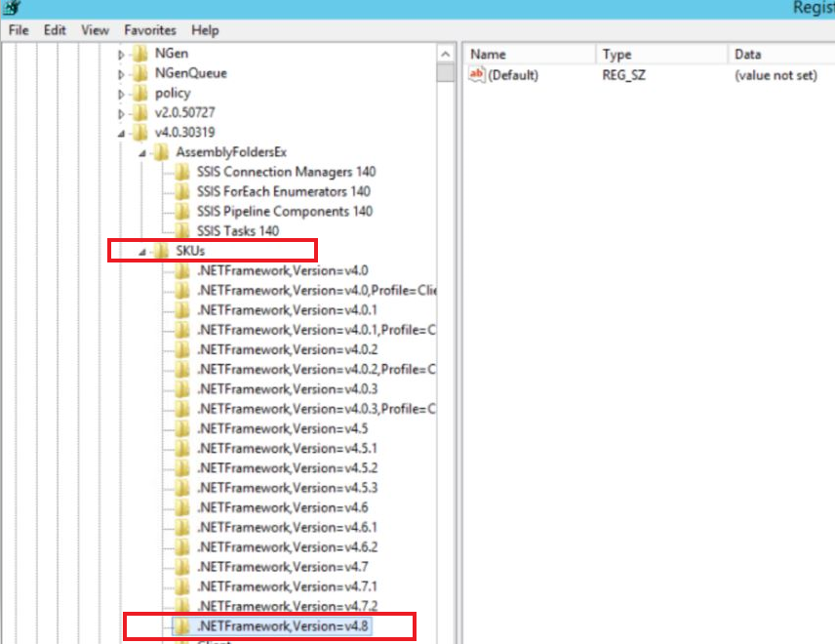This screenshot has height=644, width=835.
Task: Click the folder icon next to NGen
Action: (140, 54)
